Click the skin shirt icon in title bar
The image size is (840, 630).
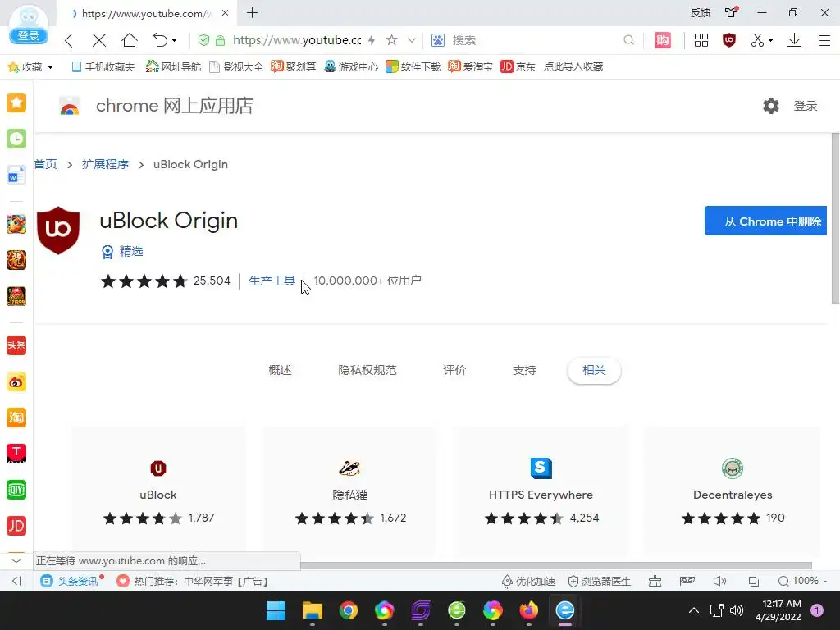pyautogui.click(x=731, y=12)
